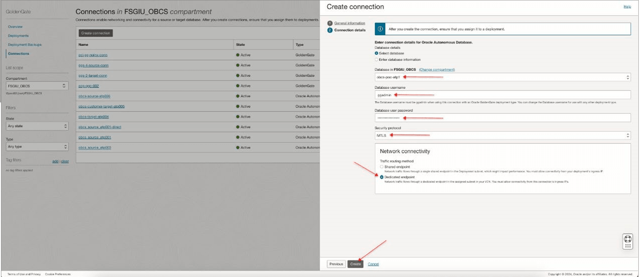Select the 'Select database' radio option
The height and width of the screenshot is (277, 644).
[x=376, y=53]
